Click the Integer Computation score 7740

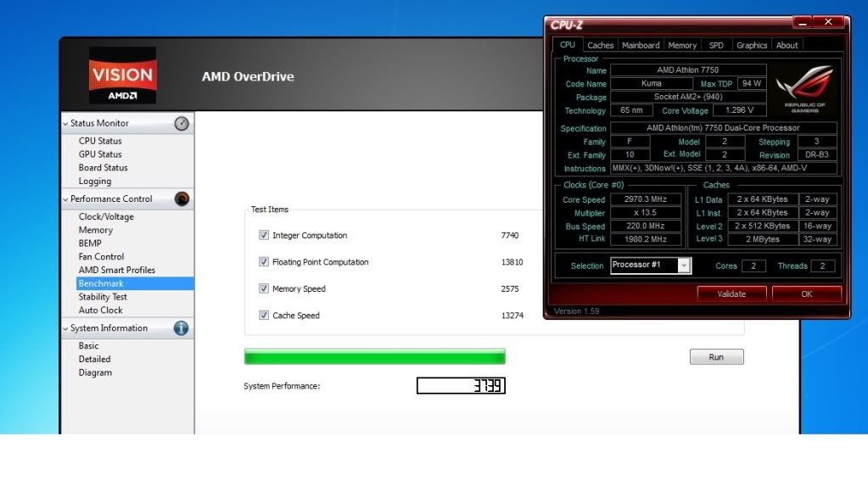510,235
